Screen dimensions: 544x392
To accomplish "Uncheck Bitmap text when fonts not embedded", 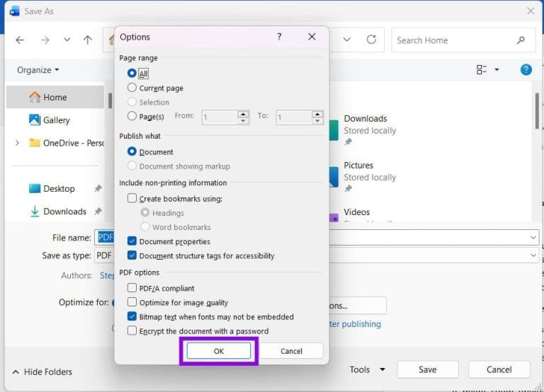I will pyautogui.click(x=132, y=316).
